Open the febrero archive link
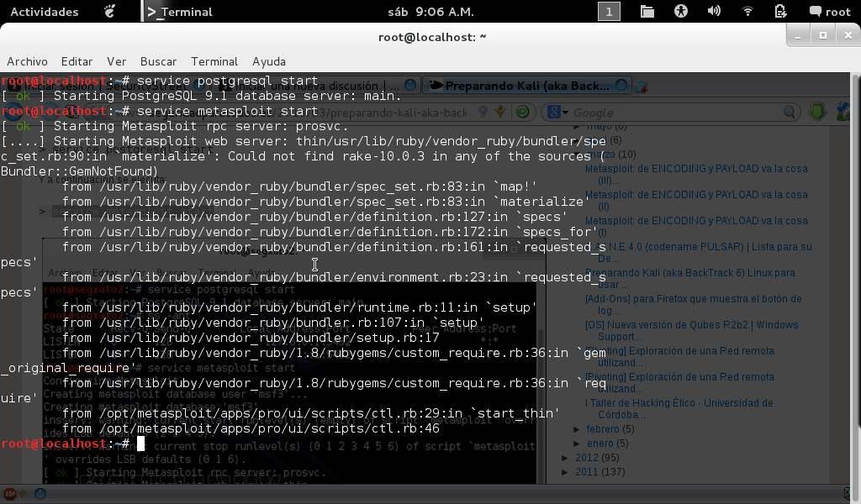Image resolution: width=861 pixels, height=504 pixels. [x=602, y=429]
